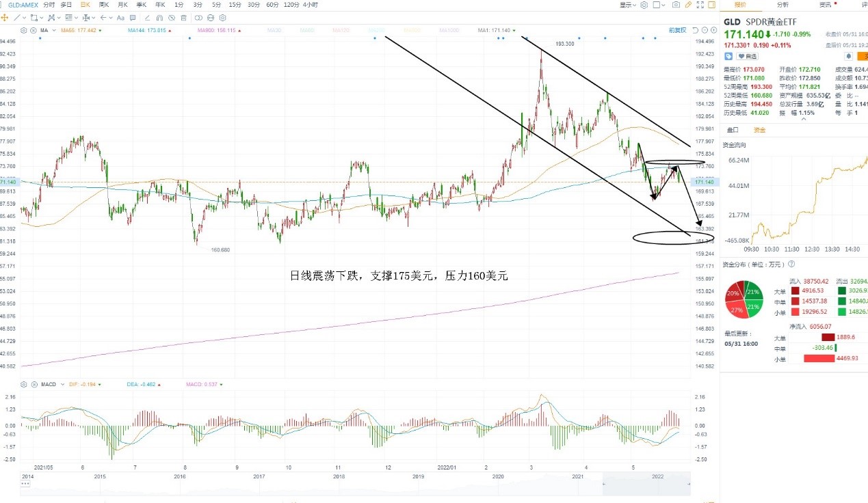The height and width of the screenshot is (503, 868).
Task: Select the arrow drawing tool
Action: tap(103, 18)
